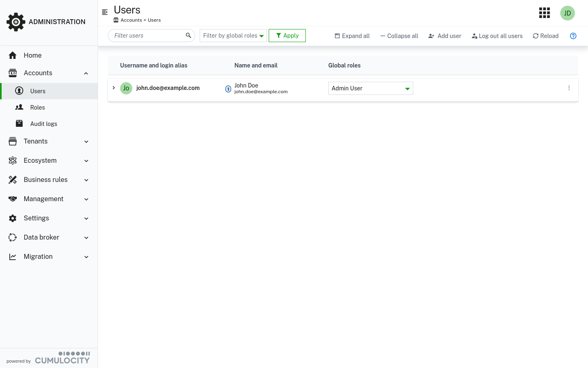The height and width of the screenshot is (368, 588).
Task: Open the Admin User global roles dropdown
Action: point(370,88)
